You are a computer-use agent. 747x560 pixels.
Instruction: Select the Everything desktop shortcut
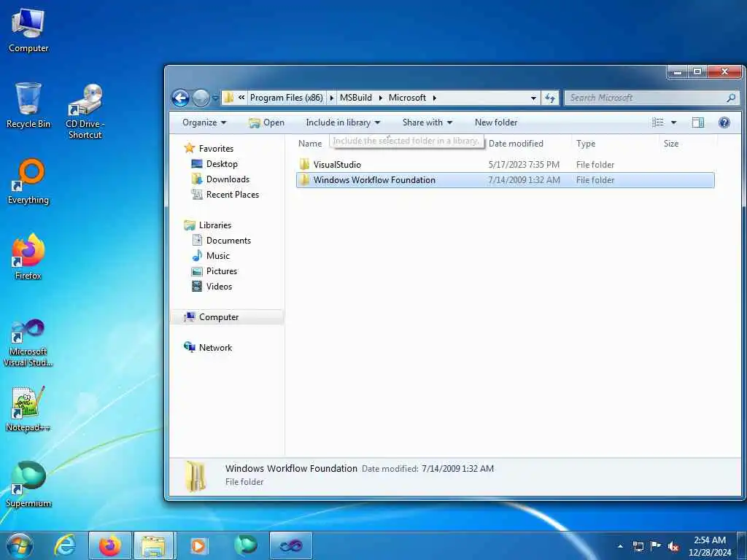coord(28,182)
